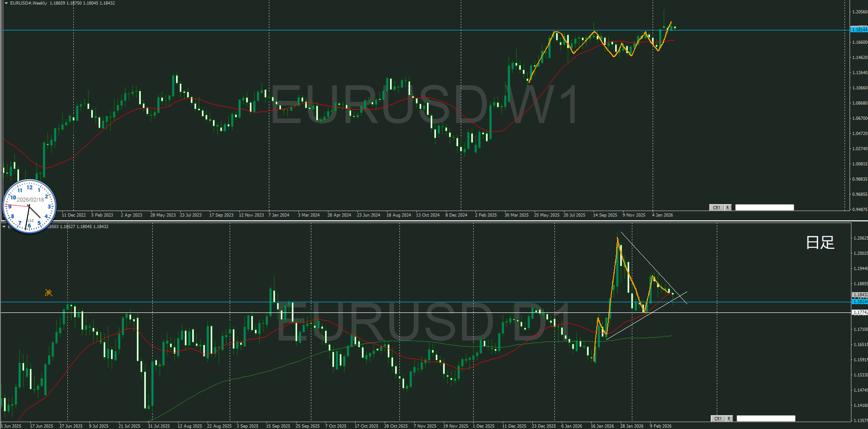Click the white input box on weekly chart
This screenshot has height=429, width=868.
(764, 207)
